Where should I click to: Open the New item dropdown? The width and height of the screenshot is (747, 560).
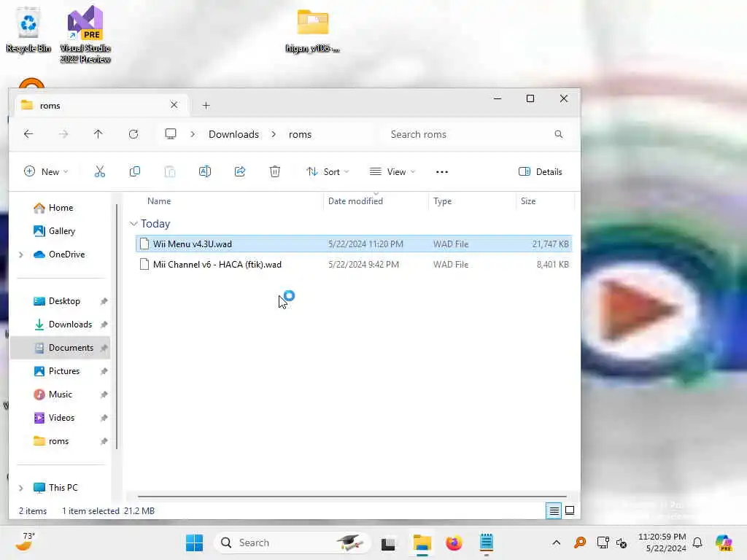[46, 172]
